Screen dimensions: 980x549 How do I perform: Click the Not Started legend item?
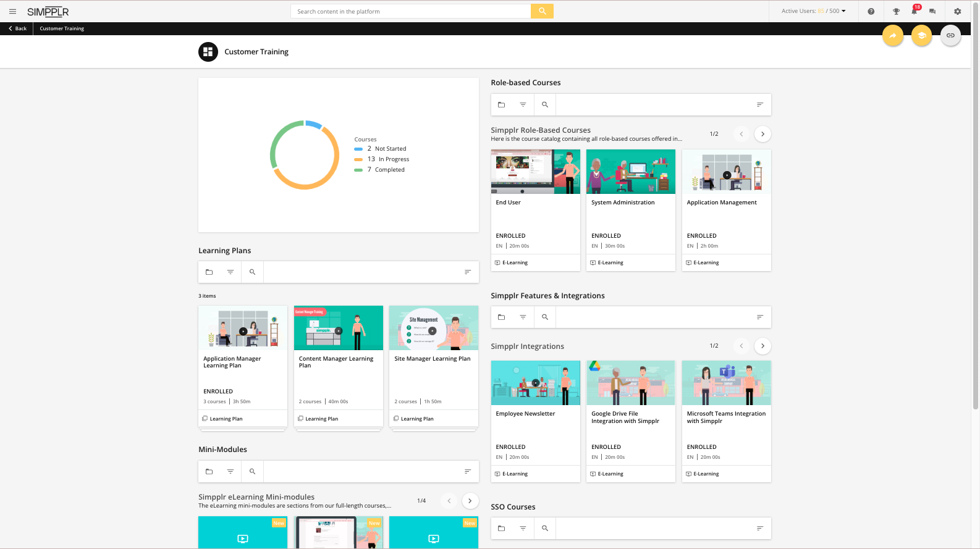click(380, 149)
